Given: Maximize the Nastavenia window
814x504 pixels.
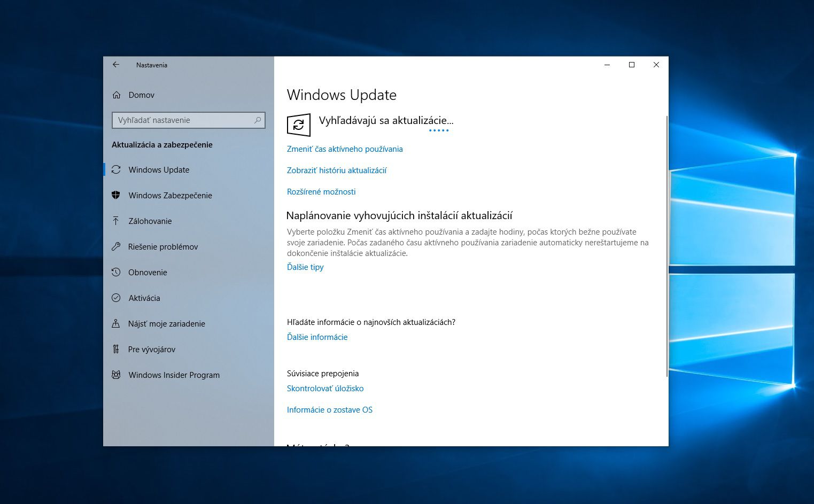Looking at the screenshot, I should click(x=632, y=65).
